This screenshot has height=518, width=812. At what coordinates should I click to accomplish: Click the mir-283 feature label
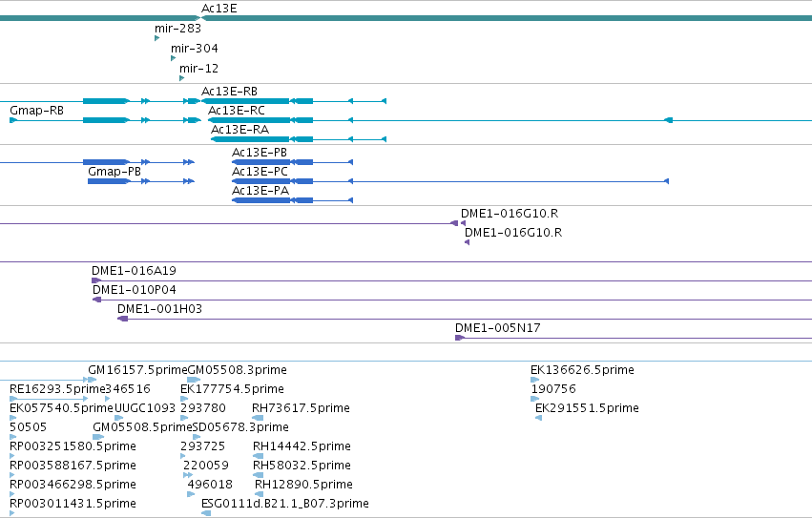pyautogui.click(x=177, y=29)
